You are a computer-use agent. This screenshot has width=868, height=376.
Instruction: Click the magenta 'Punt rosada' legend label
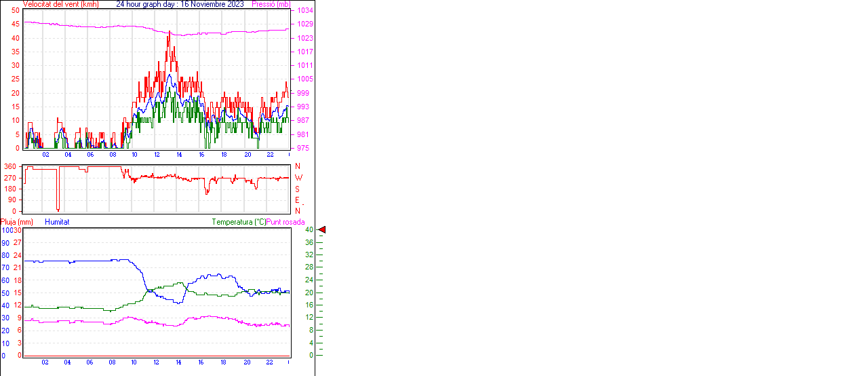point(285,222)
